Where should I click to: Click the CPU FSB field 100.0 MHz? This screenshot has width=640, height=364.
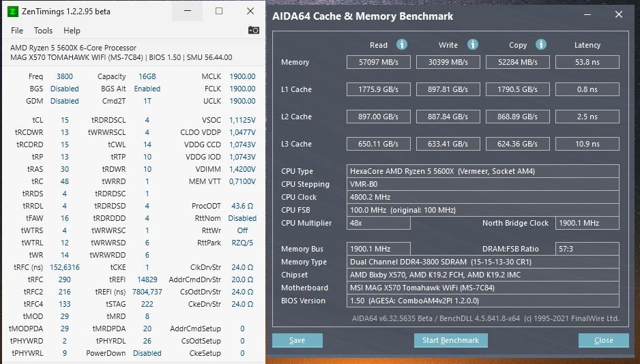(483, 210)
